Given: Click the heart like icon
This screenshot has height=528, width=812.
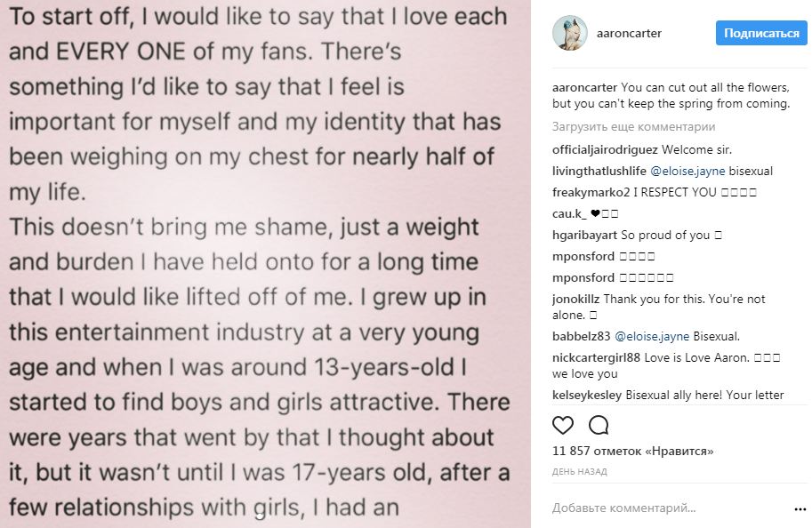Looking at the screenshot, I should pyautogui.click(x=563, y=424).
